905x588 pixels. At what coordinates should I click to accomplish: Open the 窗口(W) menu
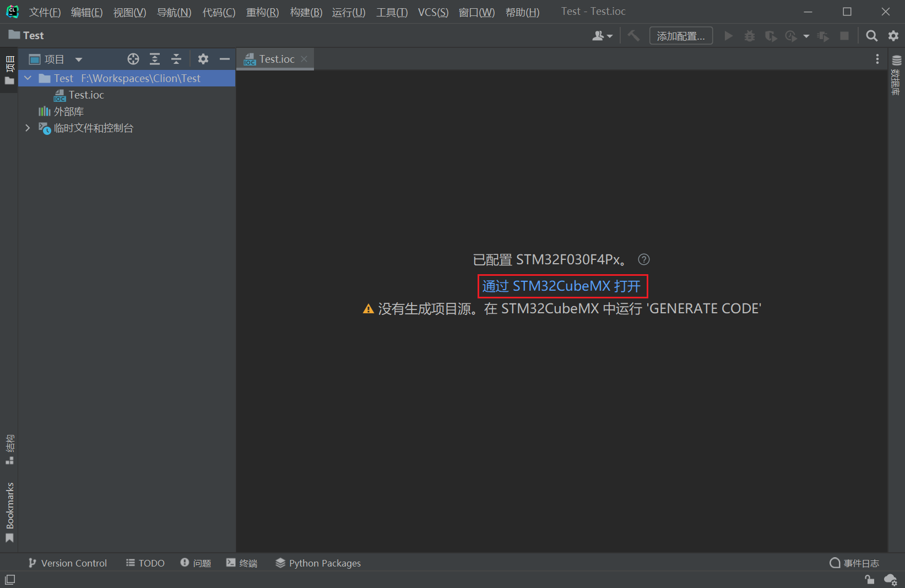pos(476,12)
